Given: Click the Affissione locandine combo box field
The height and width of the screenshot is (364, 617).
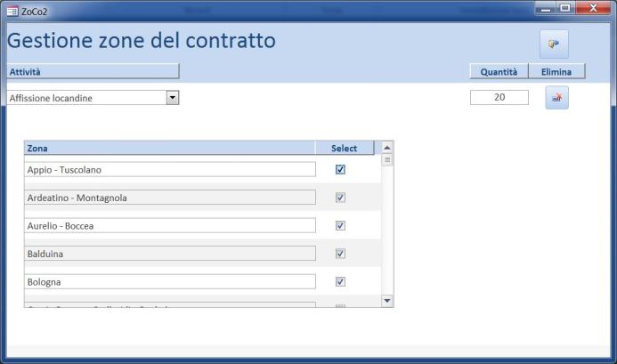Looking at the screenshot, I should coord(93,98).
